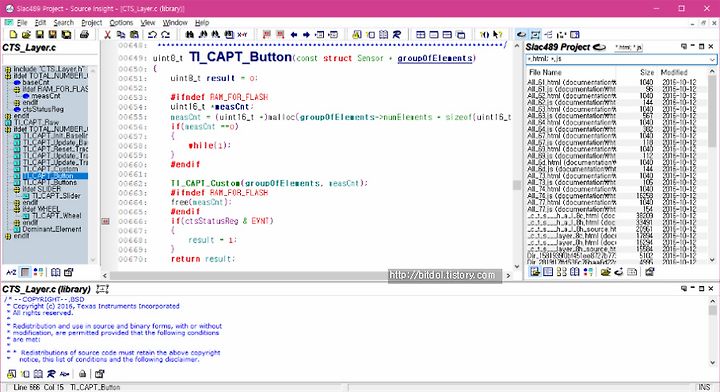720x392 pixels.
Task: Click the red Cut scissors icon
Action: [107, 34]
